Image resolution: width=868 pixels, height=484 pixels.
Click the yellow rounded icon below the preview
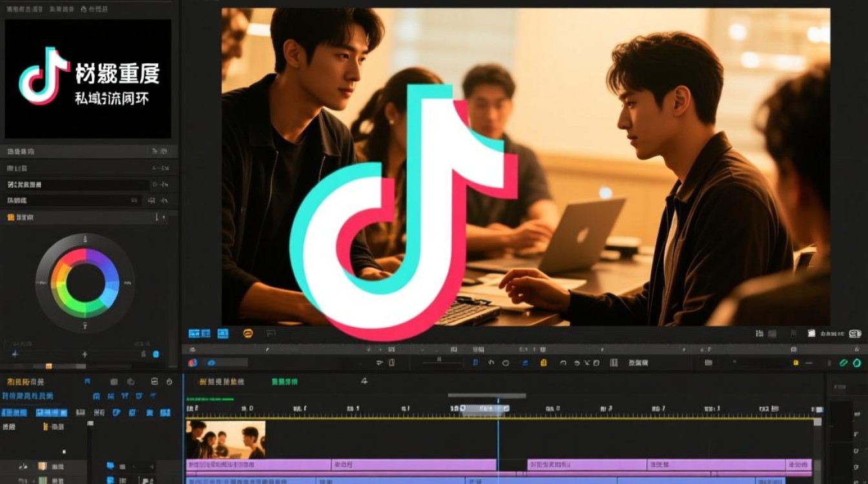(x=248, y=334)
